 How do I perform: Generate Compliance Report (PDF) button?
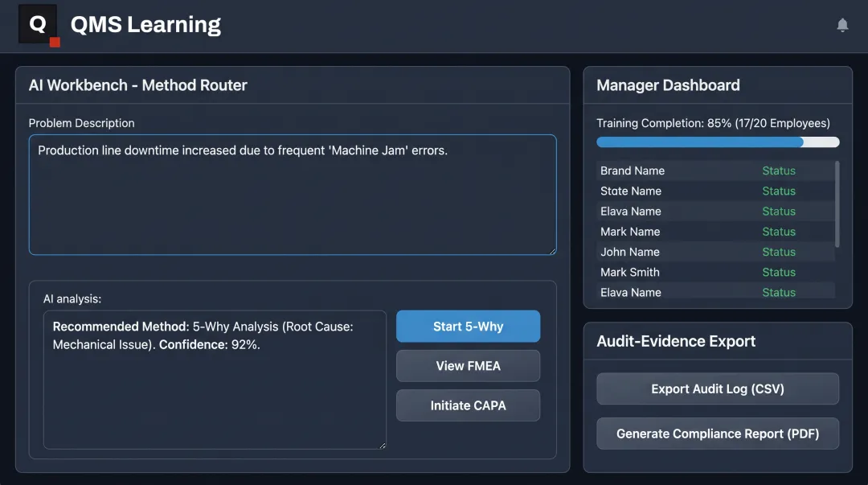(x=718, y=434)
